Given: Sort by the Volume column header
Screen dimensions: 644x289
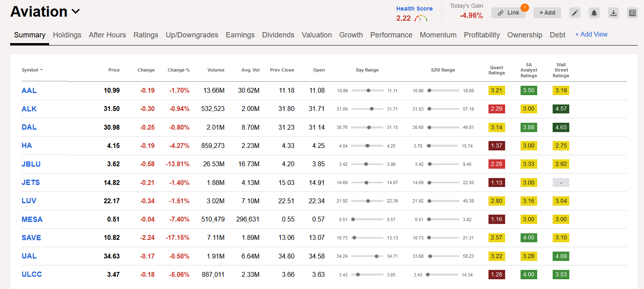Looking at the screenshot, I should [216, 70].
